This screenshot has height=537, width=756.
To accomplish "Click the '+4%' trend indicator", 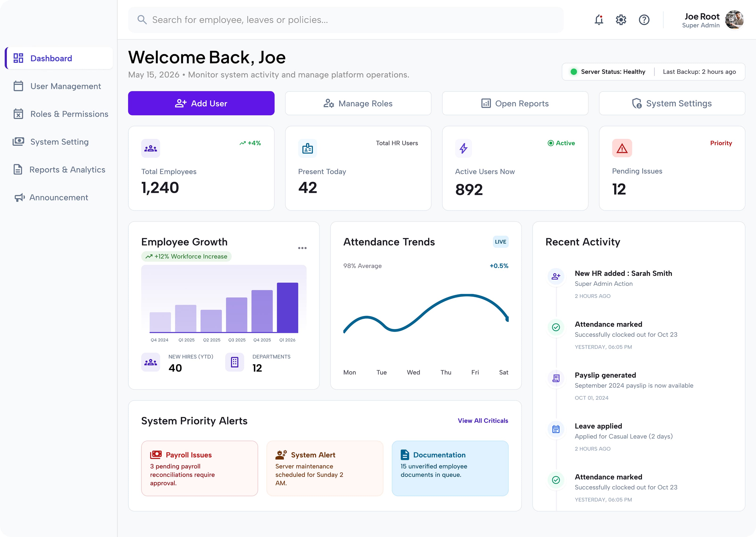I will 250,143.
